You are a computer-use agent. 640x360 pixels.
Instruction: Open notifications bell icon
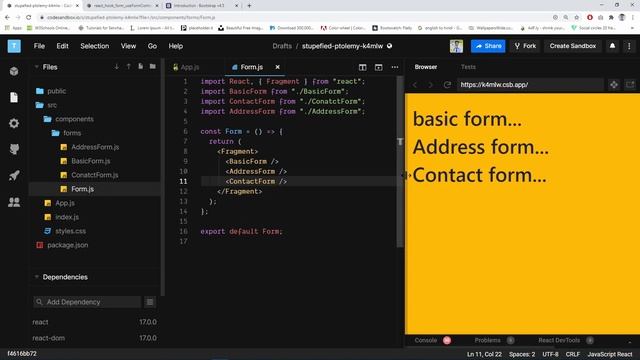click(612, 46)
